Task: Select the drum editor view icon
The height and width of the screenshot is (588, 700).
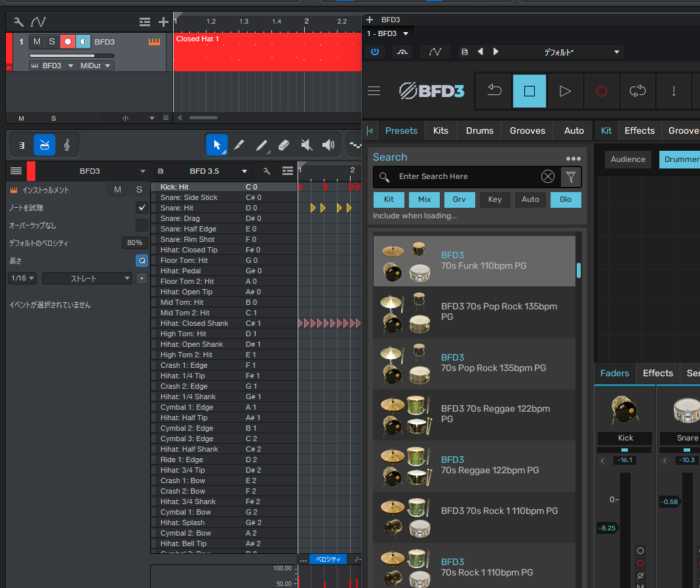Action: (45, 145)
